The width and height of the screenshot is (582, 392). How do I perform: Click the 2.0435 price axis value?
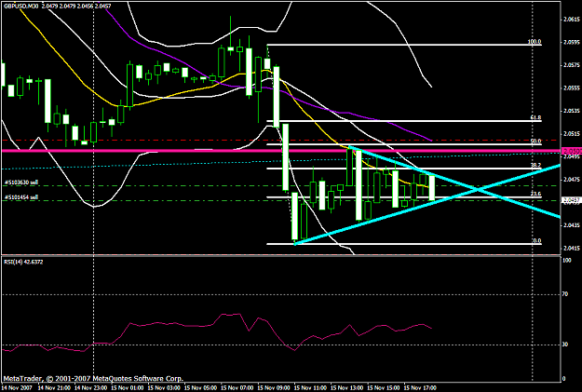tap(572, 225)
